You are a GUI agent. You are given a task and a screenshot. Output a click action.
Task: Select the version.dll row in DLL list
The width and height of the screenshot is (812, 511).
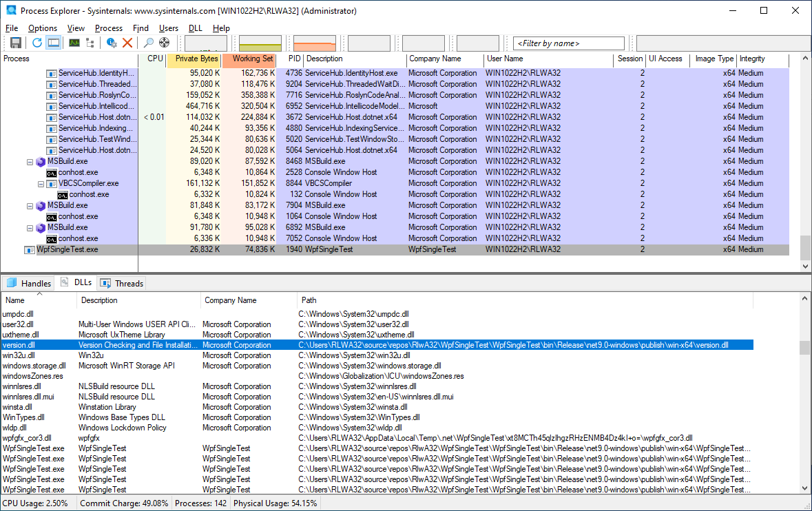(x=377, y=345)
